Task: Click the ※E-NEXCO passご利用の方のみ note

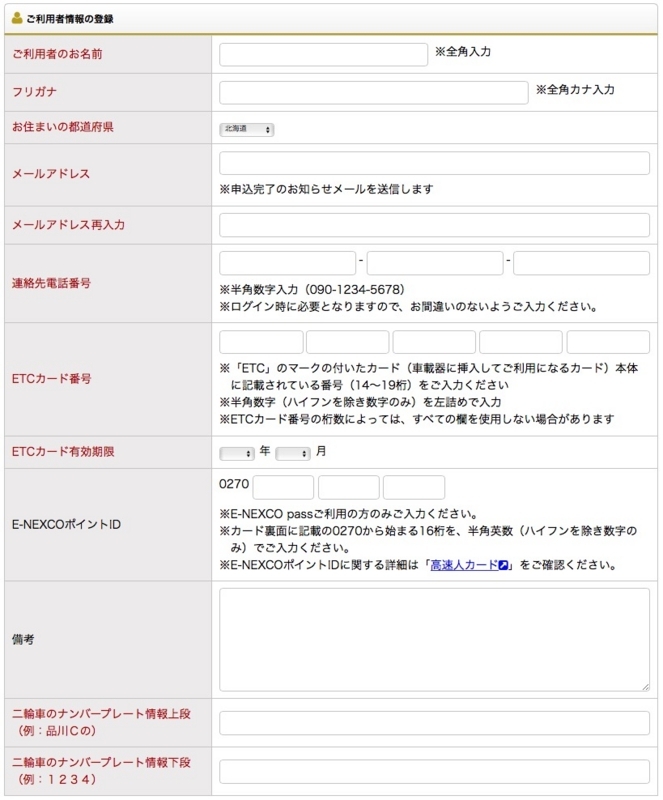Action: pyautogui.click(x=349, y=514)
